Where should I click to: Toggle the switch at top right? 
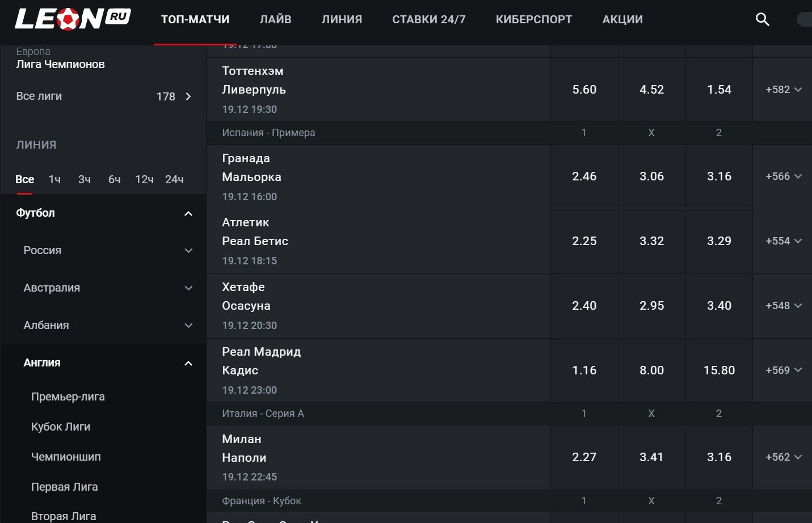click(805, 19)
